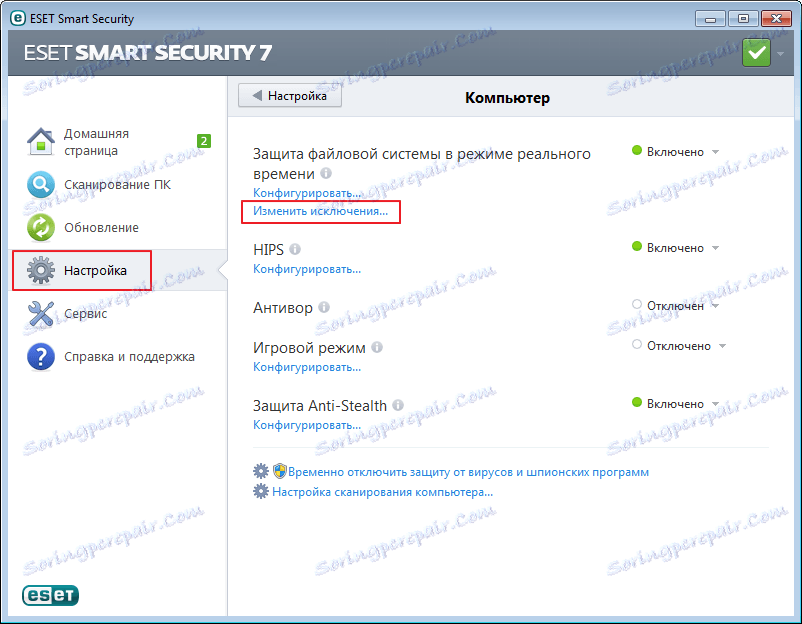Expand dropdown arrow for HIPS Включено
802x624 pixels.
click(716, 248)
